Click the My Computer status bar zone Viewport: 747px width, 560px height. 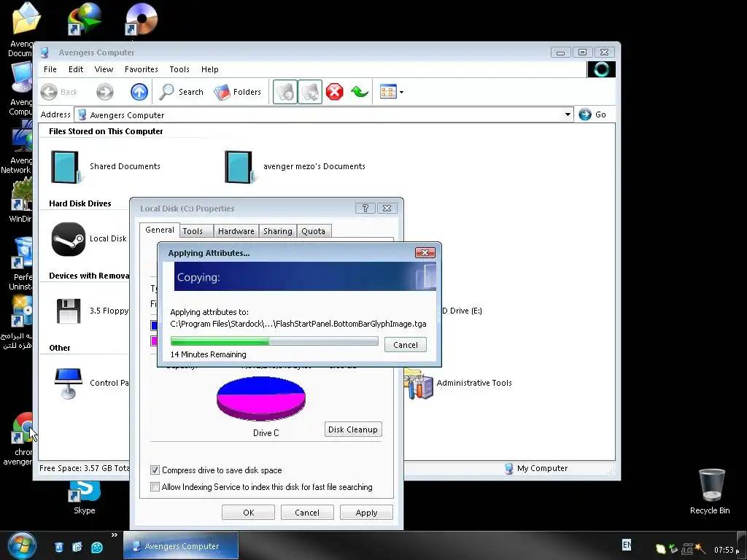(536, 468)
